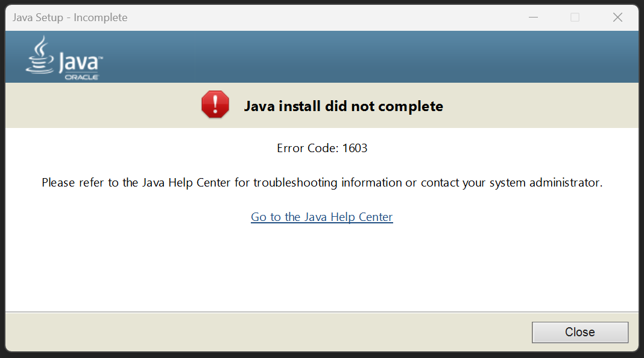Click the blue Java banner background
Viewport: 644px width, 358px height.
362,56
